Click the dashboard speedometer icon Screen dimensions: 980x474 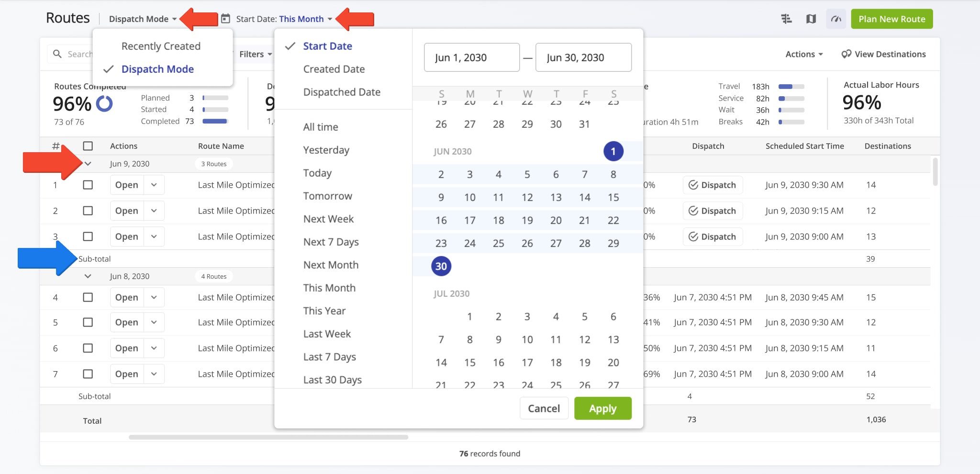(x=836, y=19)
